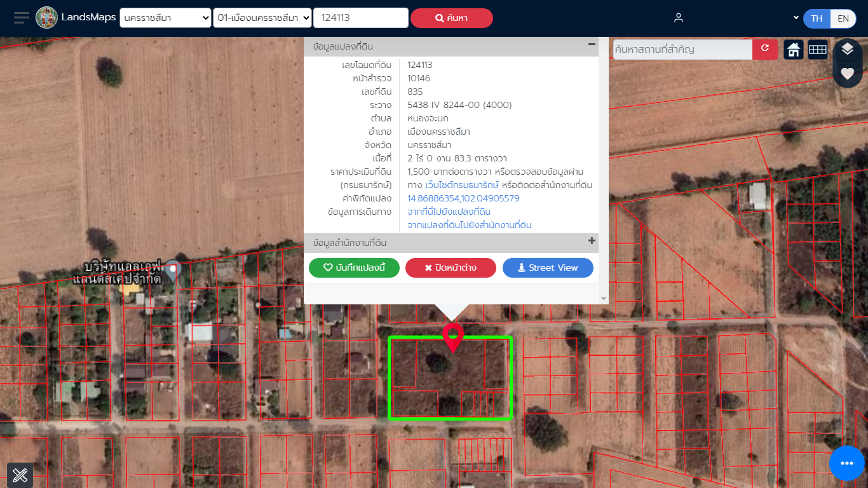This screenshot has height=488, width=868.
Task: Click the red parcel location pin
Action: click(452, 337)
